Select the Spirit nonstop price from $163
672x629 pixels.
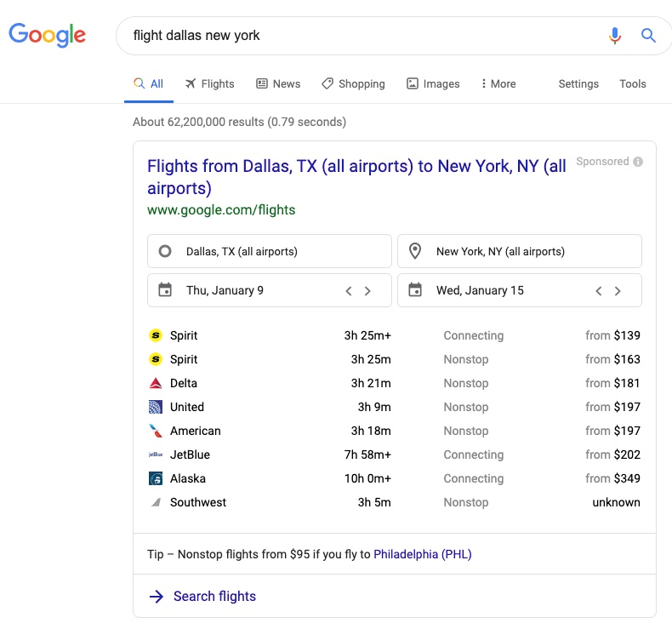612,359
